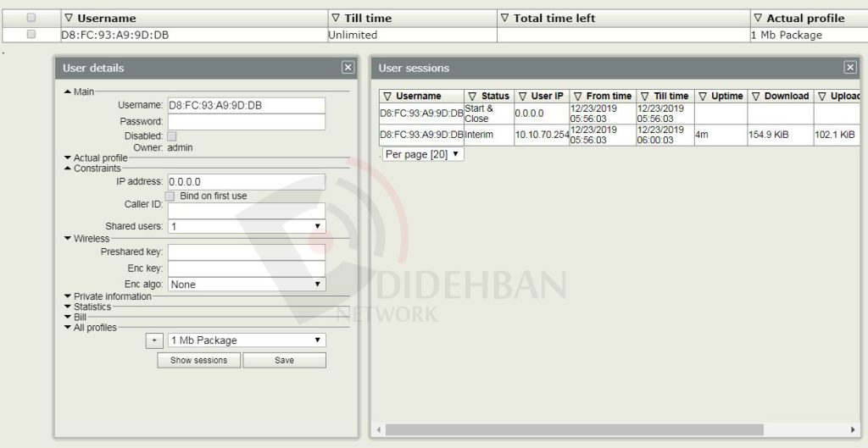Toggle the select-all checkbox in table header
The width and height of the screenshot is (868, 448).
point(31,18)
